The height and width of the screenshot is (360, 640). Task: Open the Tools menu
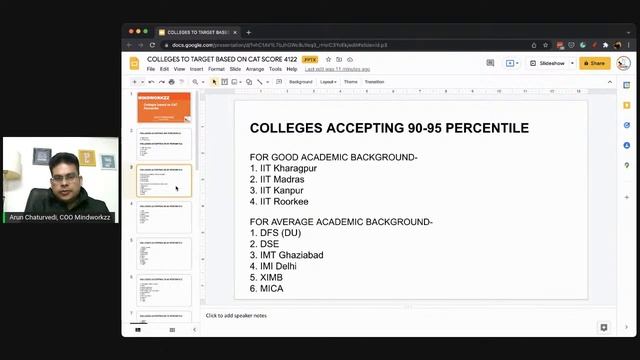(x=275, y=69)
